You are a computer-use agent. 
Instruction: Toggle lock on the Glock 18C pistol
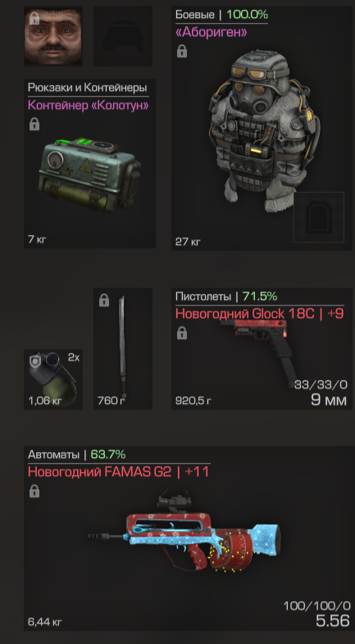point(182,333)
